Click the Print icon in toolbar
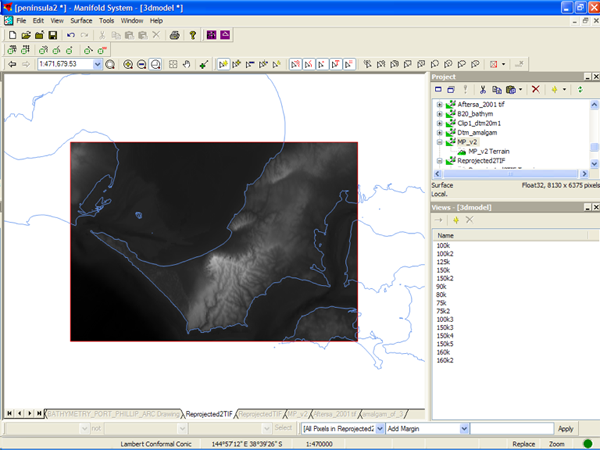The image size is (600, 450). [174, 35]
